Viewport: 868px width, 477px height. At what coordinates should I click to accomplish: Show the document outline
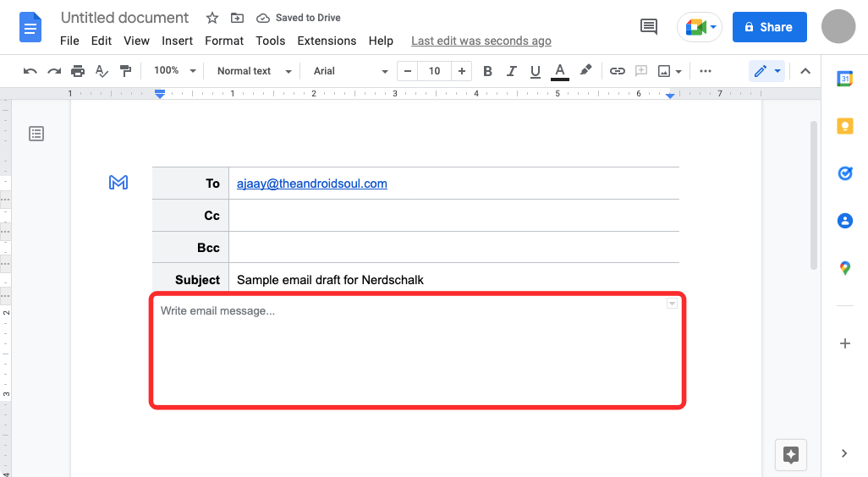click(x=36, y=134)
